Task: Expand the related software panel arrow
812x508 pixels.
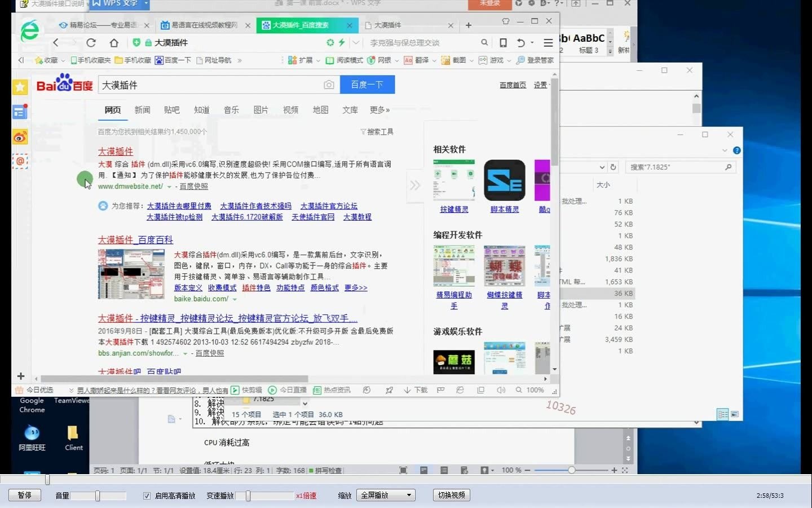Action: [415, 185]
